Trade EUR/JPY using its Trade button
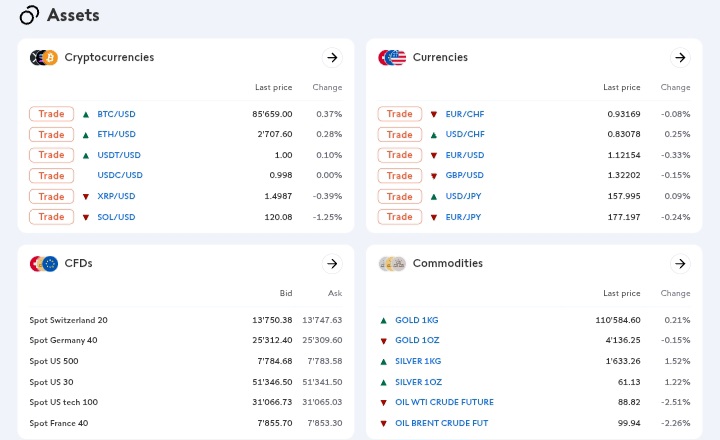Screen dimensions: 720x440 coord(399,217)
